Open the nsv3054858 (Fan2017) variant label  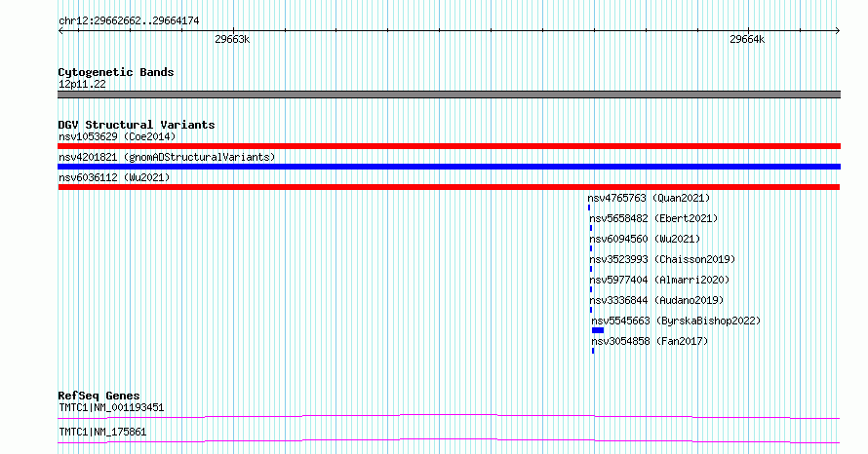pos(650,341)
